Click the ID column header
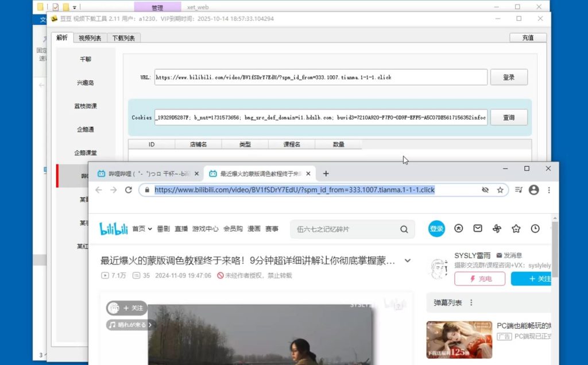Viewport: 588px width, 365px height. tap(152, 144)
